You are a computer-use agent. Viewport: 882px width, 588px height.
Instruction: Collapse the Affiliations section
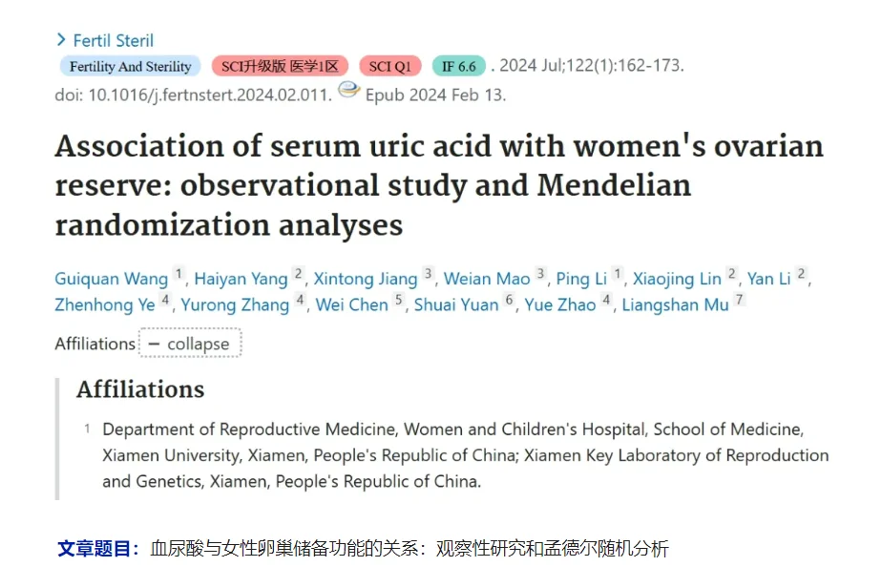tap(190, 343)
